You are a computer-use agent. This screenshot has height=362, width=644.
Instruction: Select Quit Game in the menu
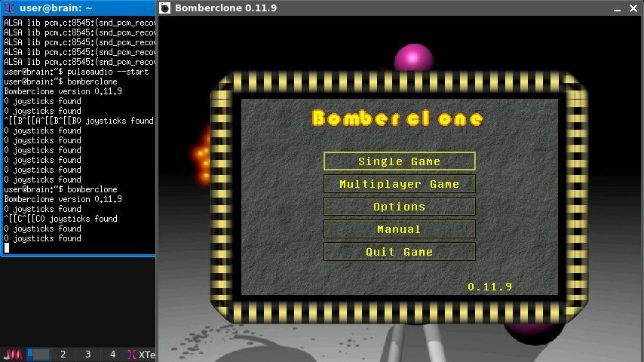tap(399, 252)
